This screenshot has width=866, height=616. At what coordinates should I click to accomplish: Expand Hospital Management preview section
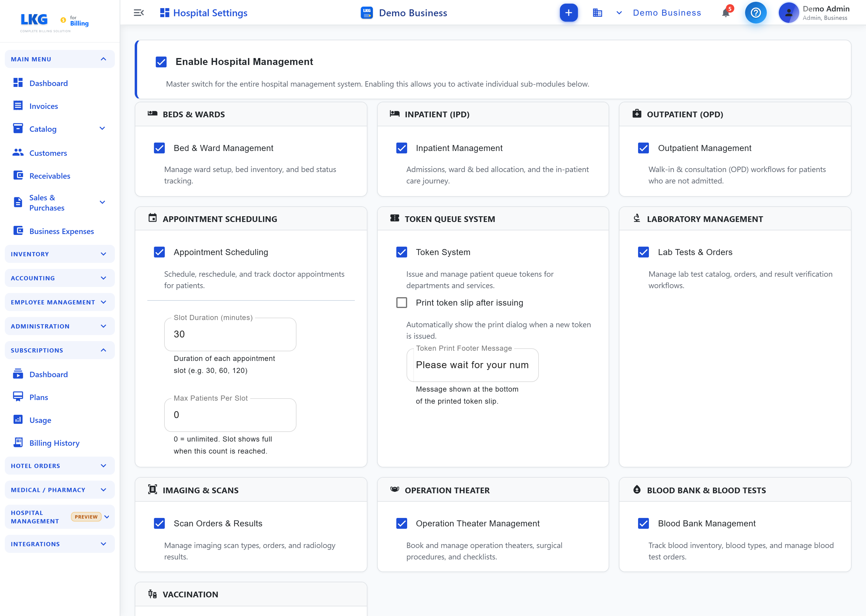click(60, 517)
